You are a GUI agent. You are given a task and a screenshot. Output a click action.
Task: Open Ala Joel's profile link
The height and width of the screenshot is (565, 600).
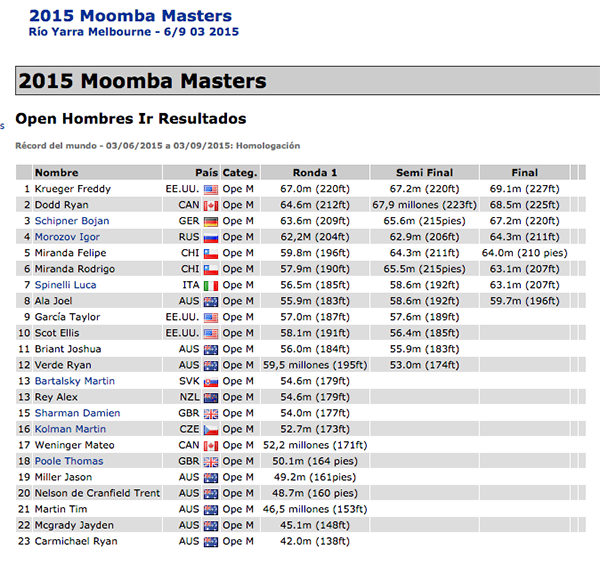(x=54, y=301)
